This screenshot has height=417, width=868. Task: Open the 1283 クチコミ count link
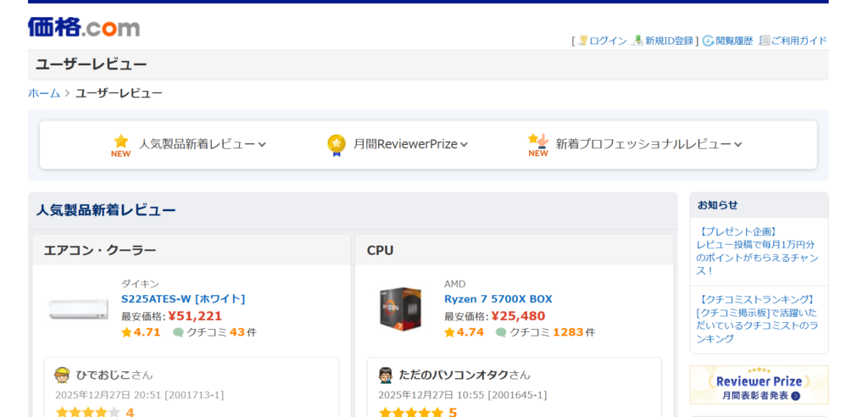pos(568,332)
